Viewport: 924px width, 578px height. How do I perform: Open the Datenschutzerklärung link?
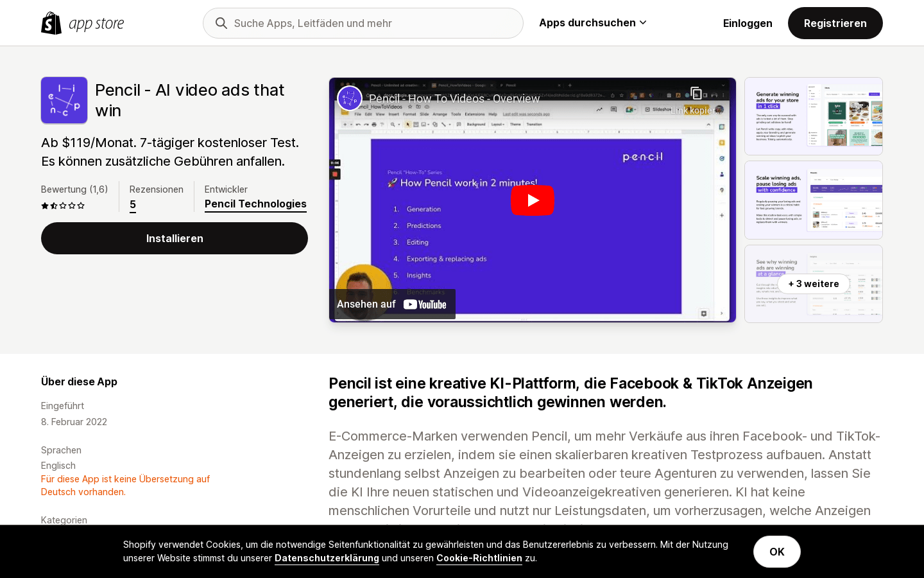327,558
